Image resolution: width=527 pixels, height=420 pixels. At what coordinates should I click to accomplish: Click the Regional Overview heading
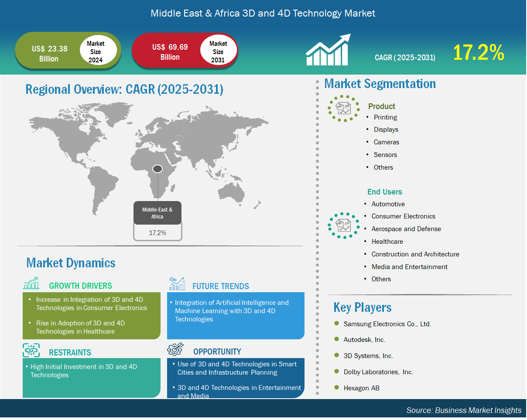click(x=124, y=89)
